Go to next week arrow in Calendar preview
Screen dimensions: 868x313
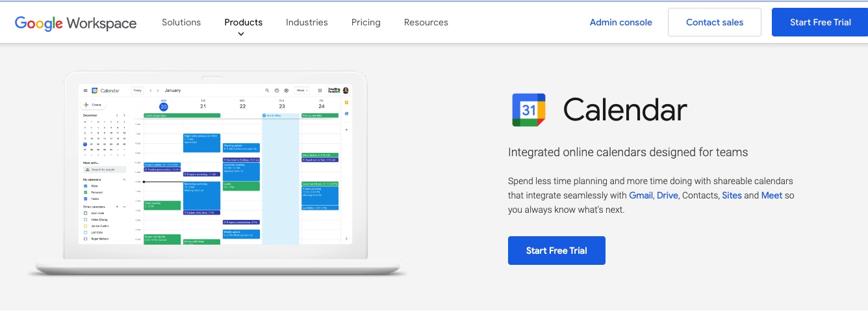coord(158,90)
